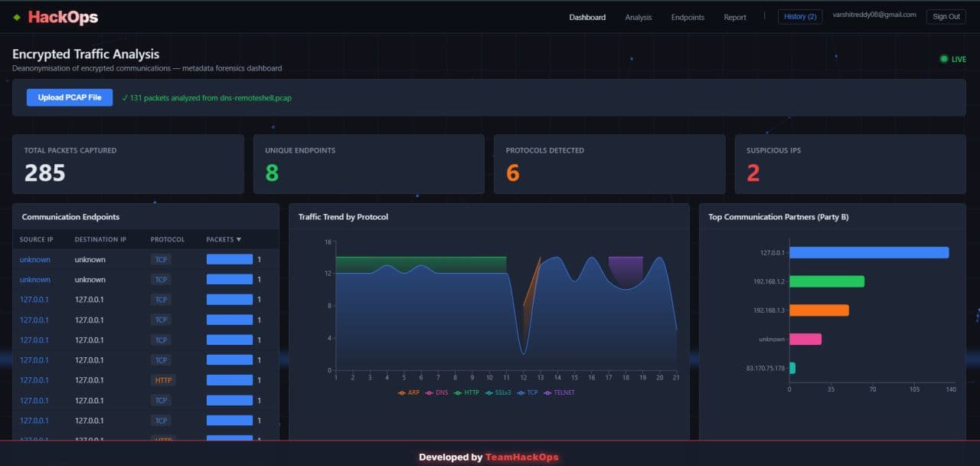The width and height of the screenshot is (980, 466).
Task: Toggle DNS series in chart legend
Action: [x=436, y=392]
